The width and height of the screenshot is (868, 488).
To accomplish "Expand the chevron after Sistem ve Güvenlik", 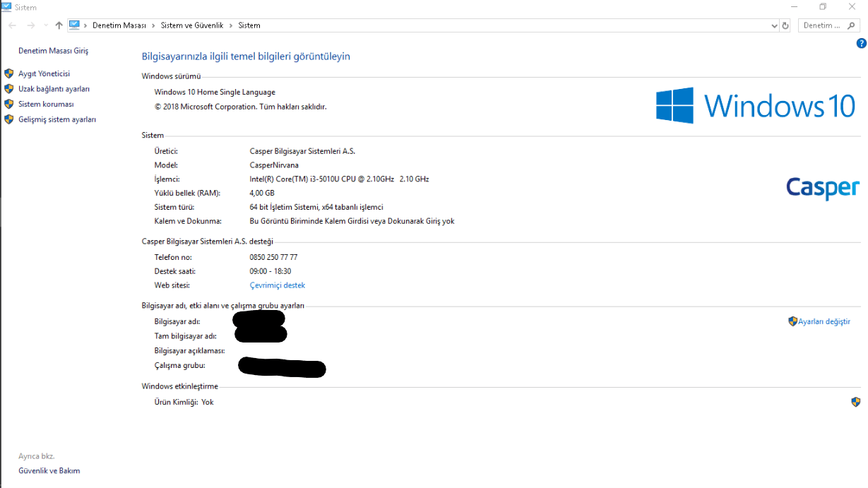I will tap(231, 25).
